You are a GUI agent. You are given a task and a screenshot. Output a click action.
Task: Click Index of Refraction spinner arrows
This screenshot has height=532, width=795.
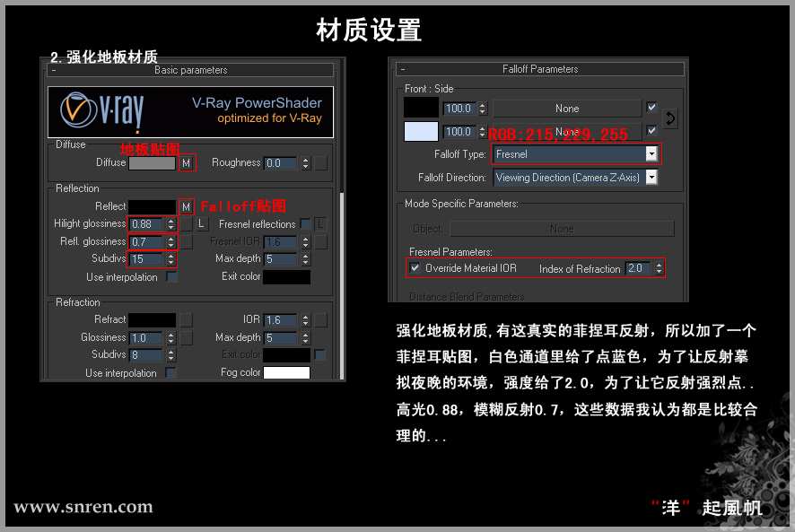click(x=659, y=268)
